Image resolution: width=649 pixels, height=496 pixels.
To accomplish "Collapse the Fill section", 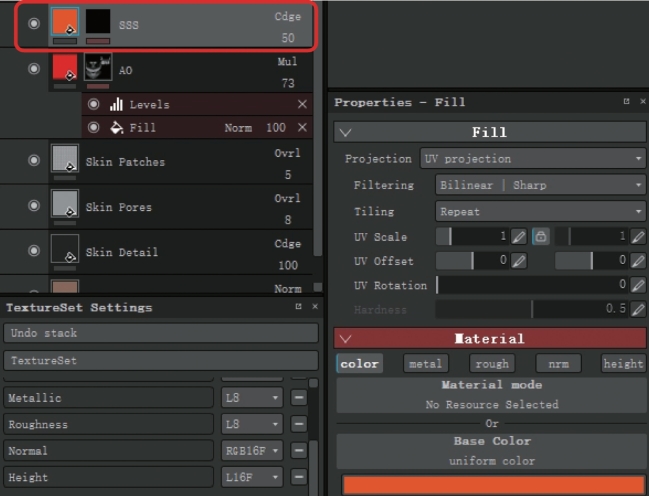I will [345, 132].
